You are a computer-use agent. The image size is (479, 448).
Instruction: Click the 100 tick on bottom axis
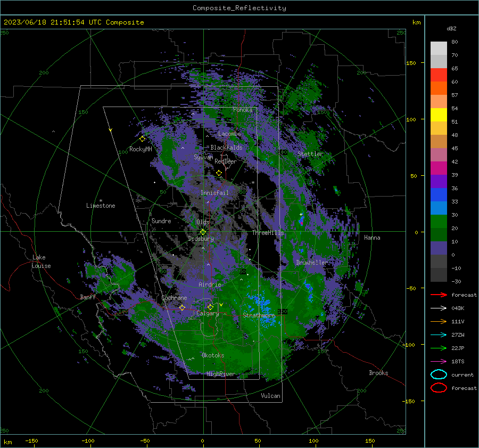tap(313, 441)
